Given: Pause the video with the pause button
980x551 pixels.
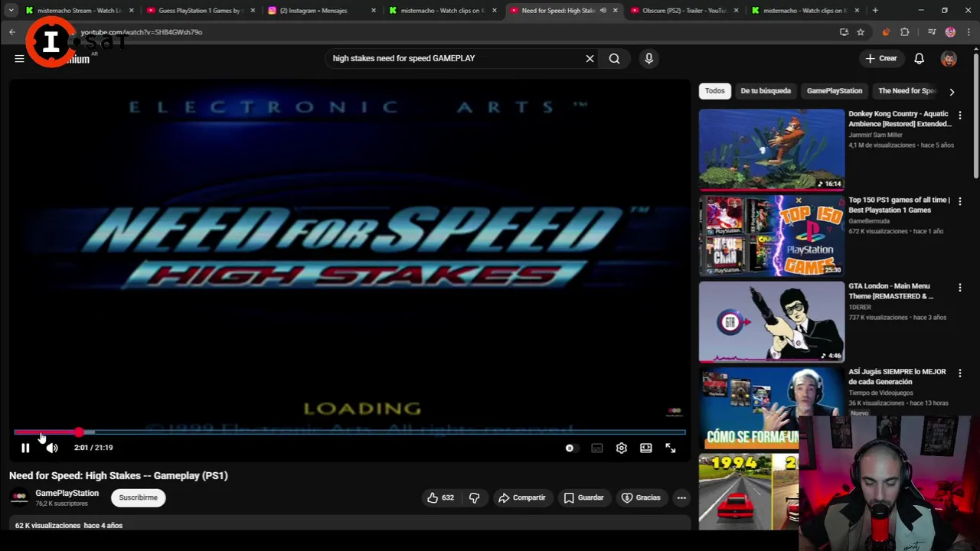Looking at the screenshot, I should pos(25,448).
